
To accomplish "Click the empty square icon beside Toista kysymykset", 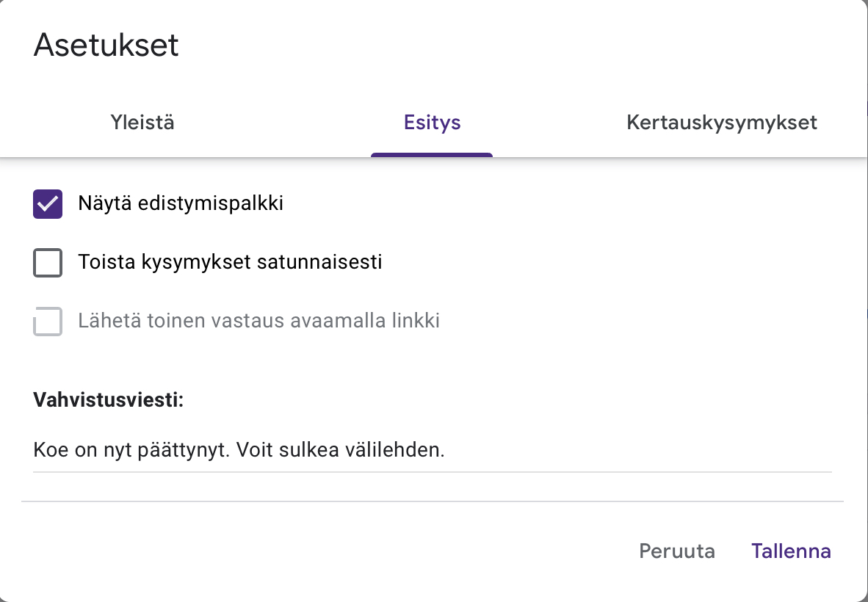I will coord(48,262).
